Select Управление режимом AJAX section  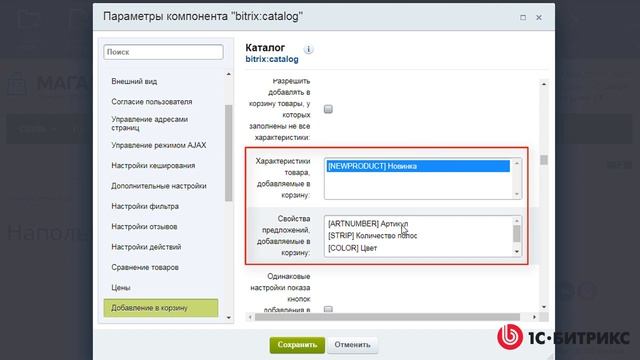tap(159, 145)
